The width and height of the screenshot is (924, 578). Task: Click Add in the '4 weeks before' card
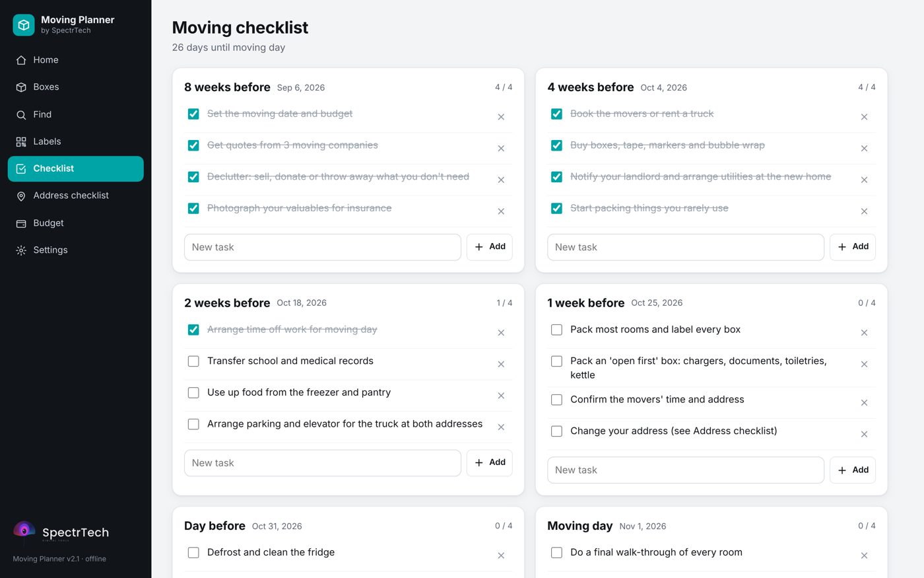tap(853, 247)
